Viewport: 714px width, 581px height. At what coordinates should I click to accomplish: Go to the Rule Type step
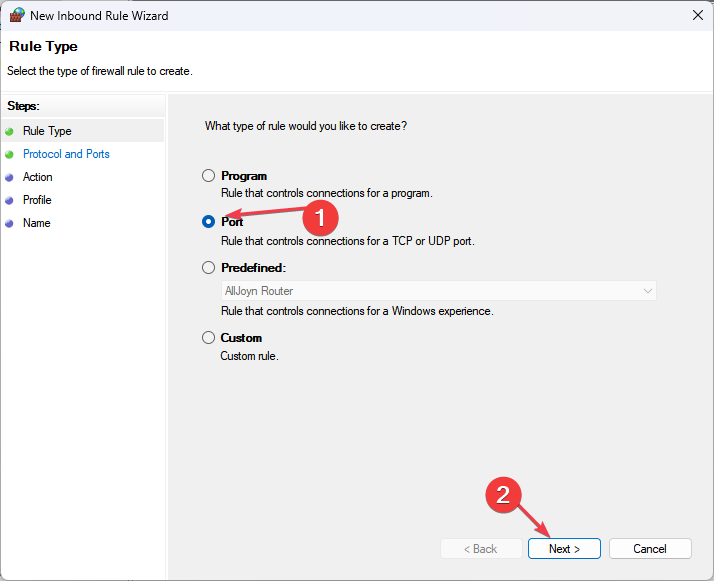click(47, 131)
